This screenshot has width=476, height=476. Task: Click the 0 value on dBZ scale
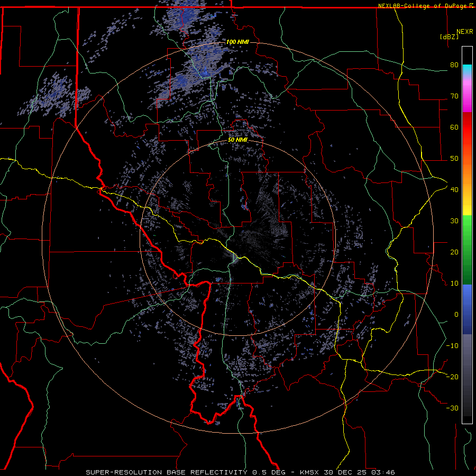456,315
